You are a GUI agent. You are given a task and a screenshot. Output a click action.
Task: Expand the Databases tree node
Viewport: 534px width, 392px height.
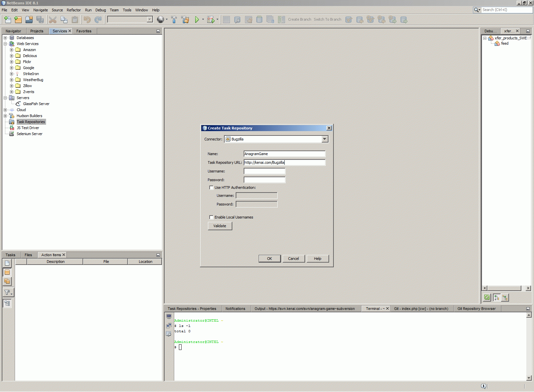[x=5, y=38]
